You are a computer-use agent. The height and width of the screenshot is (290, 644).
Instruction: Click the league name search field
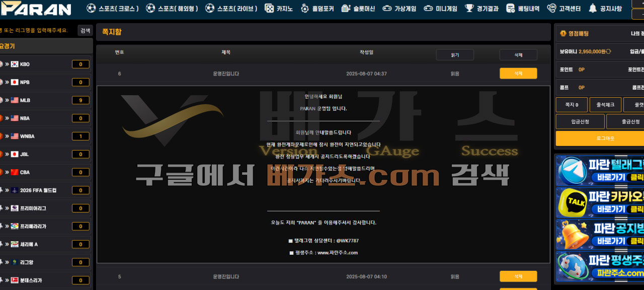(38, 31)
